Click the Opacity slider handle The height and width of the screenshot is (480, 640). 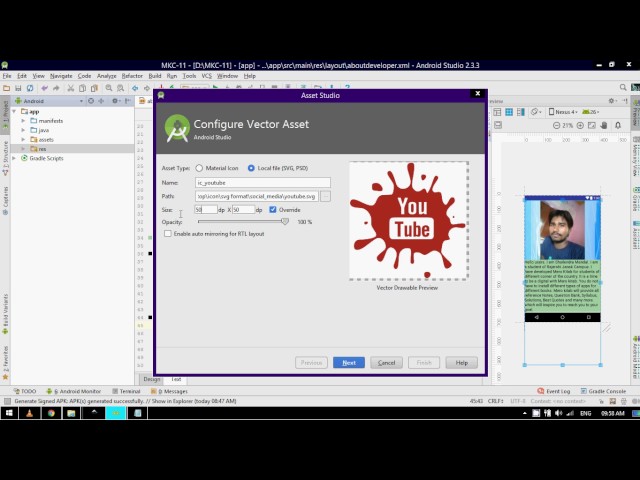coord(285,222)
